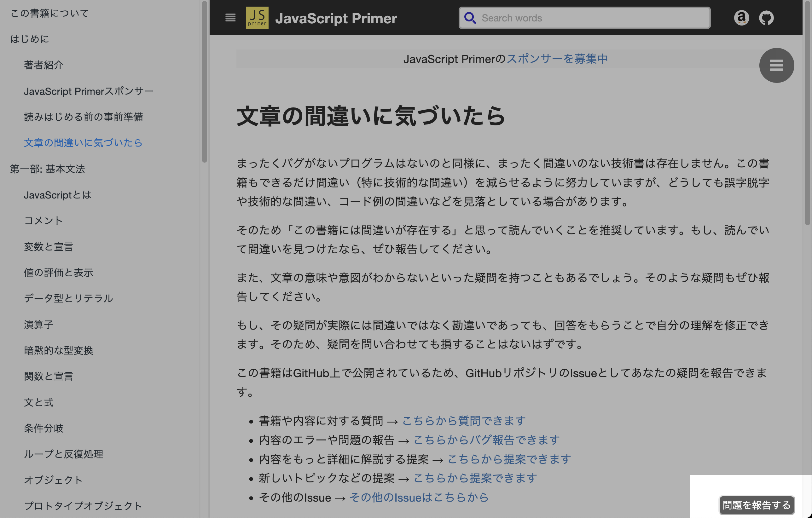Viewport: 812px width, 518px height.
Task: Open the Amazon link icon
Action: click(x=741, y=18)
